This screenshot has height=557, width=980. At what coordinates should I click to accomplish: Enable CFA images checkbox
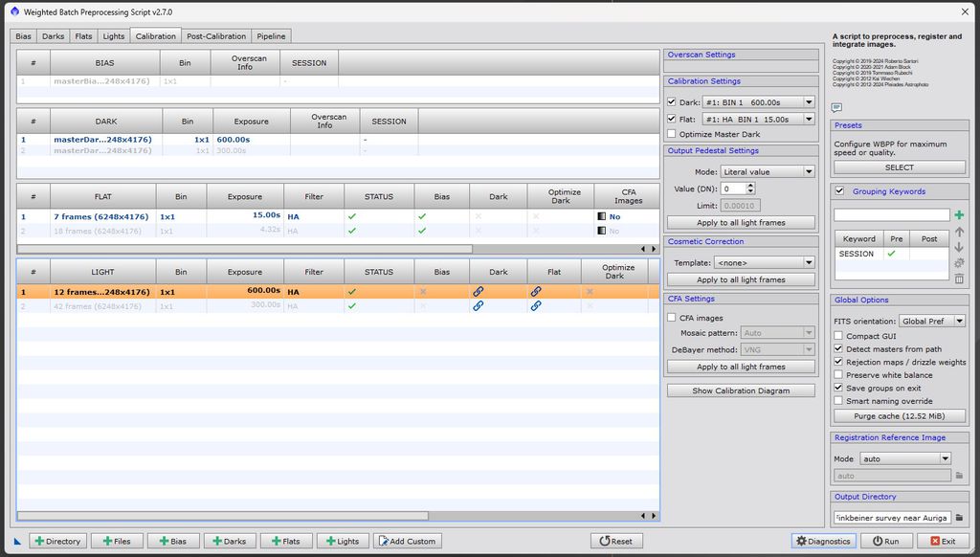671,318
